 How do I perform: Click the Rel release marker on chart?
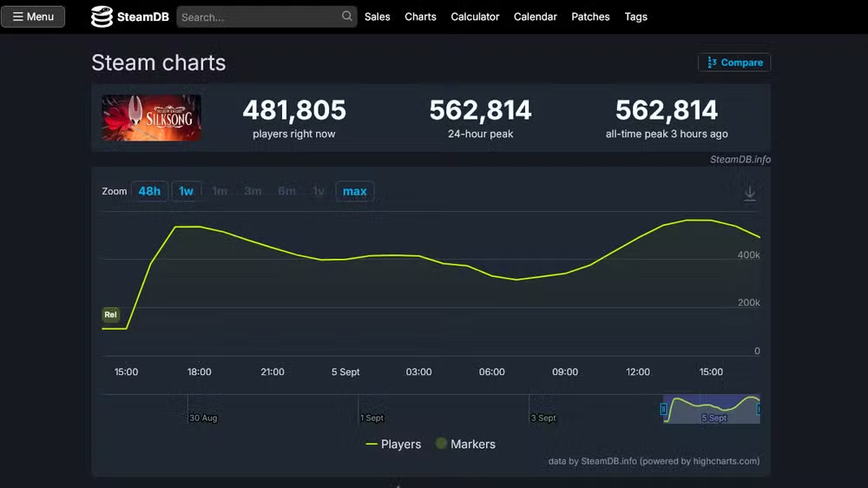[x=111, y=314]
